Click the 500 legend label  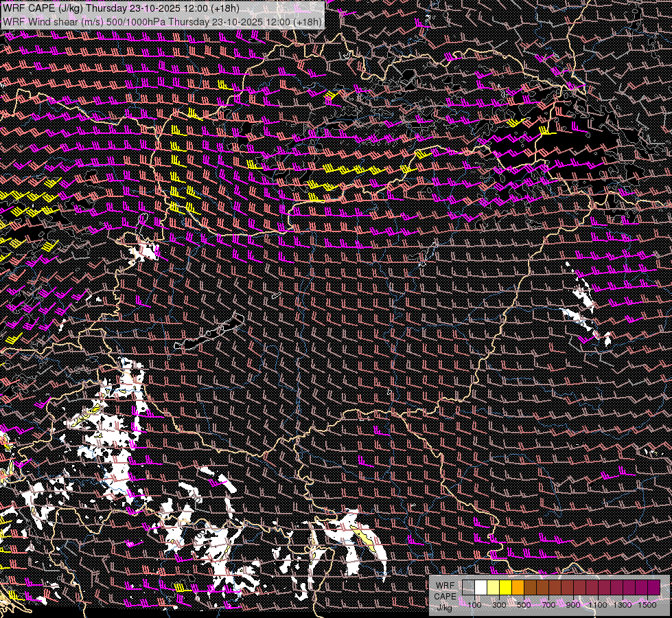[524, 605]
